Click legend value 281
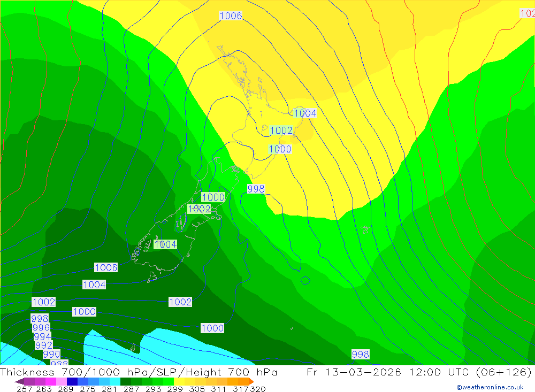Viewport: 535px width, 392px height. point(109,389)
